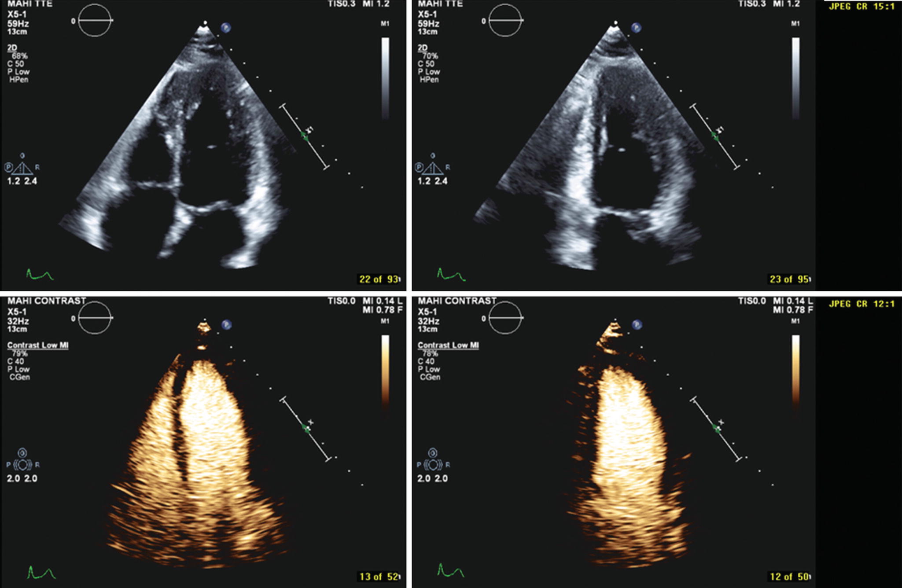This screenshot has height=588, width=902.
Task: Click the grayscale bar in the 22 of 93 panel
Action: (x=385, y=78)
